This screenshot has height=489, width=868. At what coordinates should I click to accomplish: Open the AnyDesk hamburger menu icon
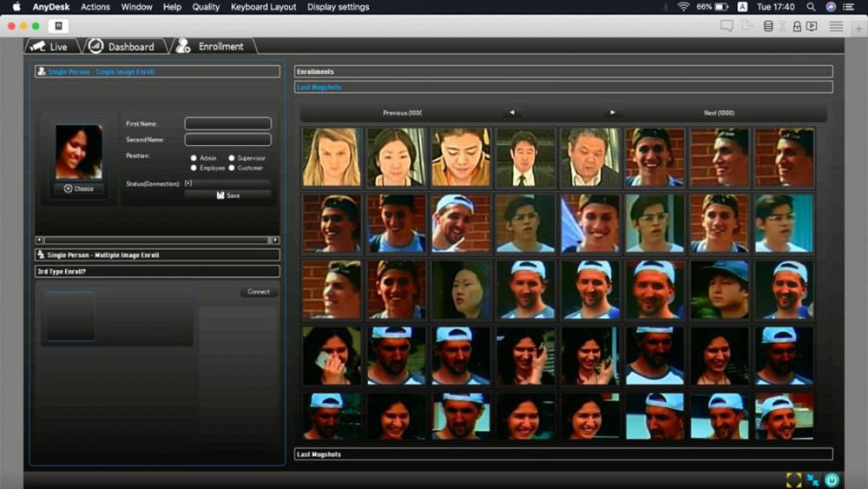tap(836, 26)
